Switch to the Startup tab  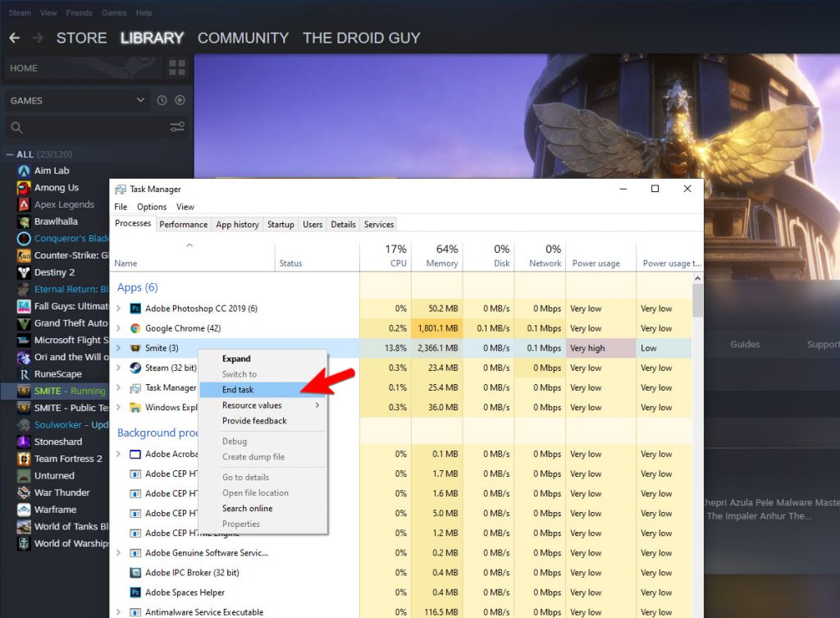(x=281, y=225)
